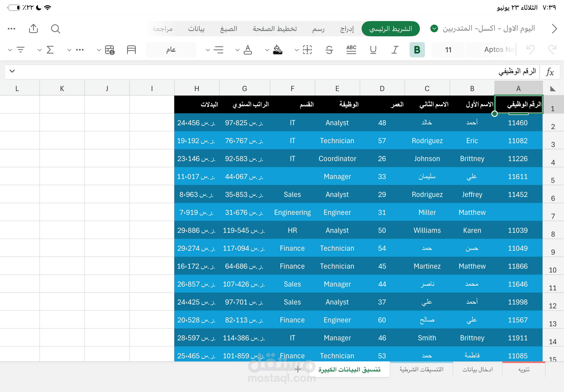This screenshot has width=564, height=392.
Task: Apply underline formatting
Action: pos(373,50)
